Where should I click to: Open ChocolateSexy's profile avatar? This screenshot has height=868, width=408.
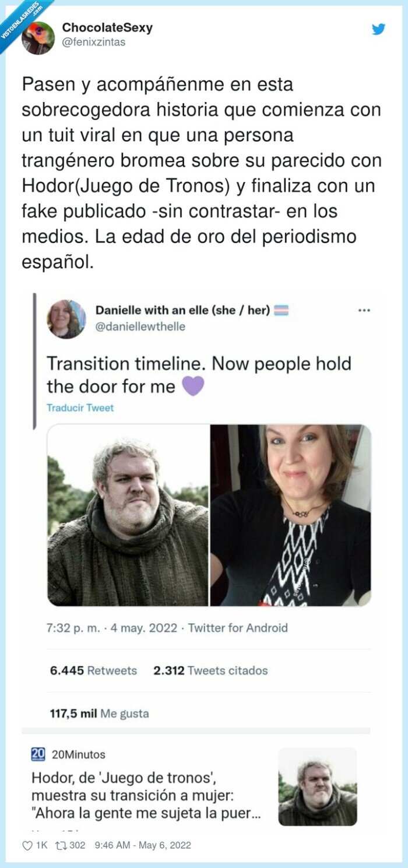pyautogui.click(x=38, y=38)
